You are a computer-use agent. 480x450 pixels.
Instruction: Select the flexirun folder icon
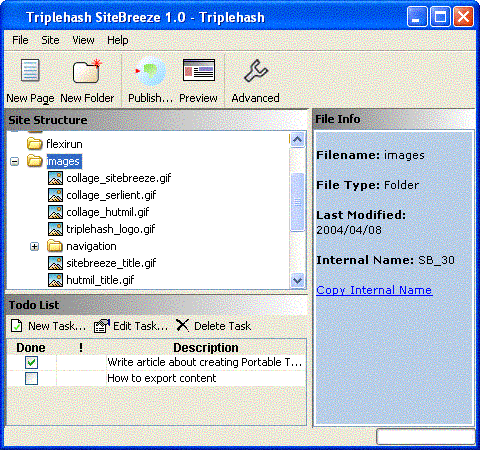point(35,144)
